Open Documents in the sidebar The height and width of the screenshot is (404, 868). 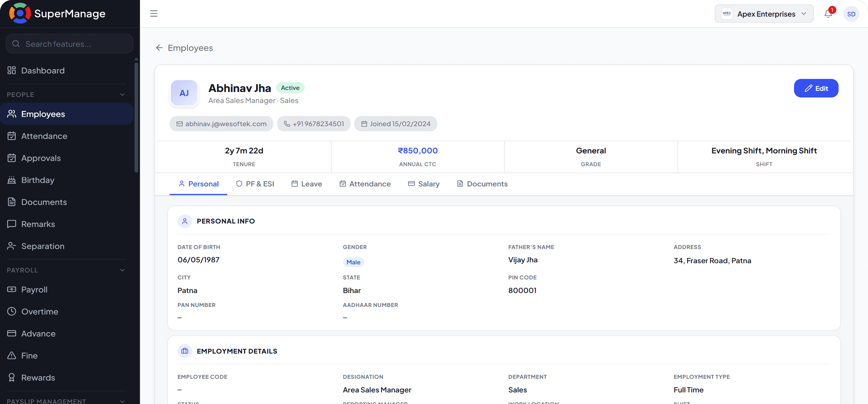[x=67, y=202]
